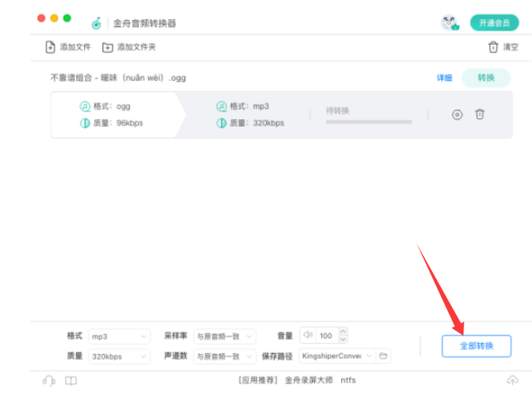
Task: Open the 详细 details link for the ogg file
Action: pyautogui.click(x=444, y=78)
